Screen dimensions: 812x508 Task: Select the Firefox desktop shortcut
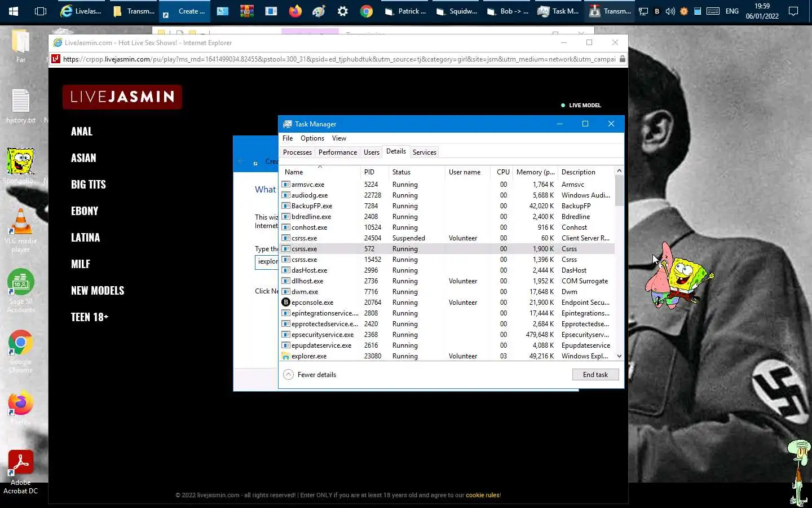pyautogui.click(x=21, y=408)
